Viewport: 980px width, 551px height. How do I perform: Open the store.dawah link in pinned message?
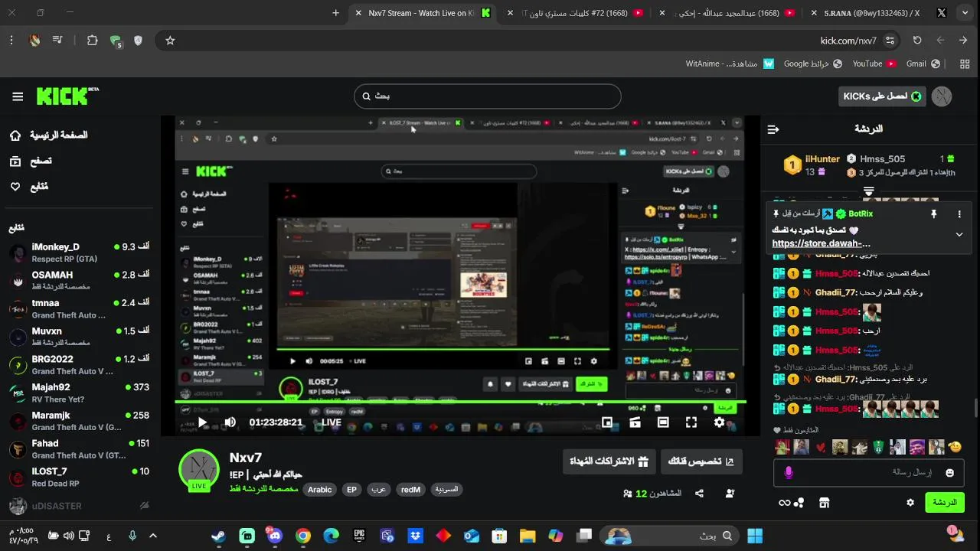[821, 243]
